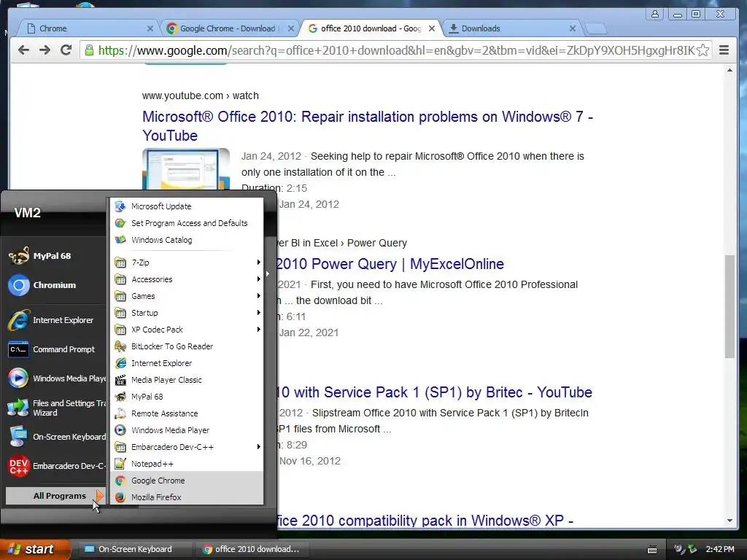This screenshot has width=747, height=560.
Task: Switch to Google Chrome - Download tab
Action: tap(228, 28)
